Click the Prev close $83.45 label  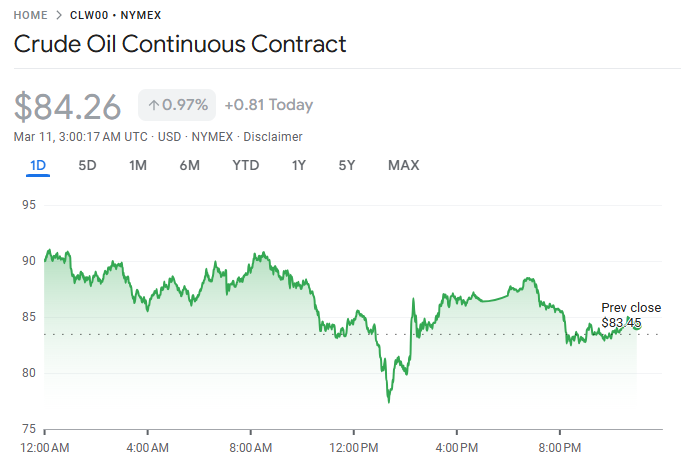pos(630,315)
